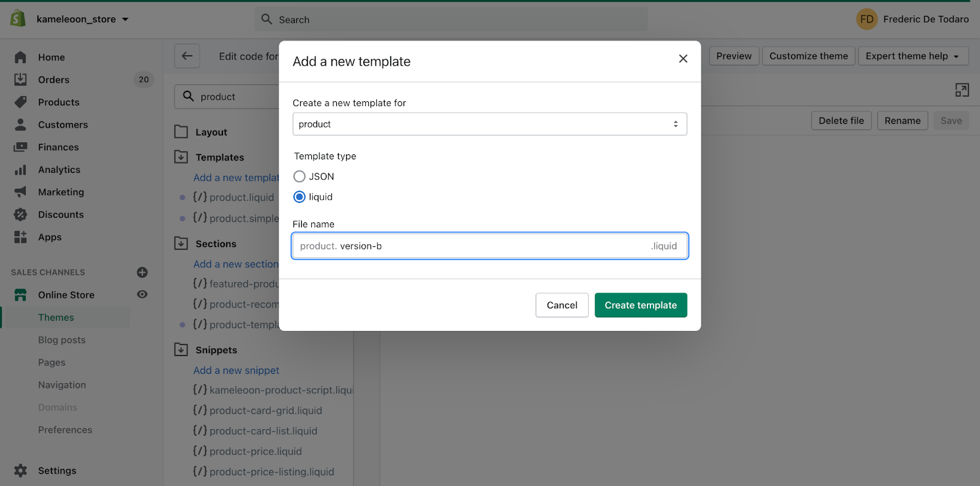980x486 pixels.
Task: Go to Orders in sidebar
Action: pyautogui.click(x=53, y=80)
